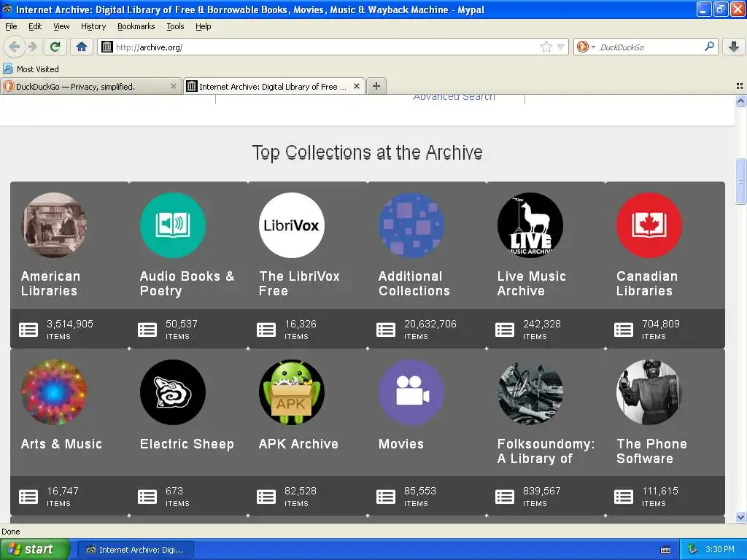Open the Edit menu
747x560 pixels.
(x=35, y=26)
